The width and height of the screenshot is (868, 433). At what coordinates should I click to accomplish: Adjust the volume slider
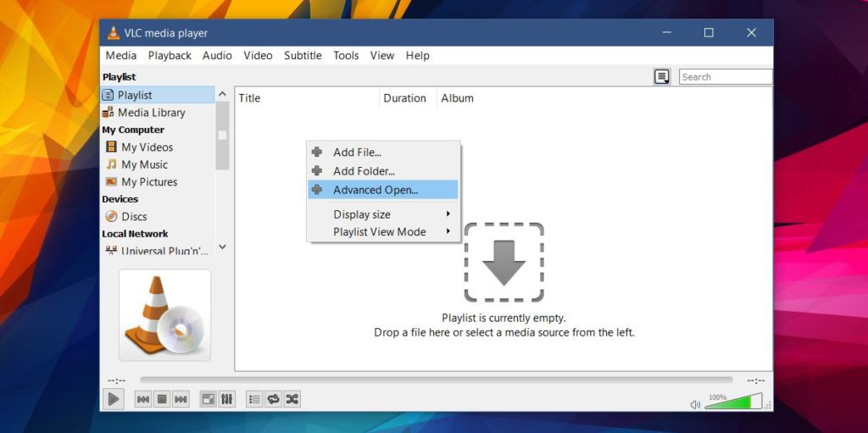coord(733,402)
